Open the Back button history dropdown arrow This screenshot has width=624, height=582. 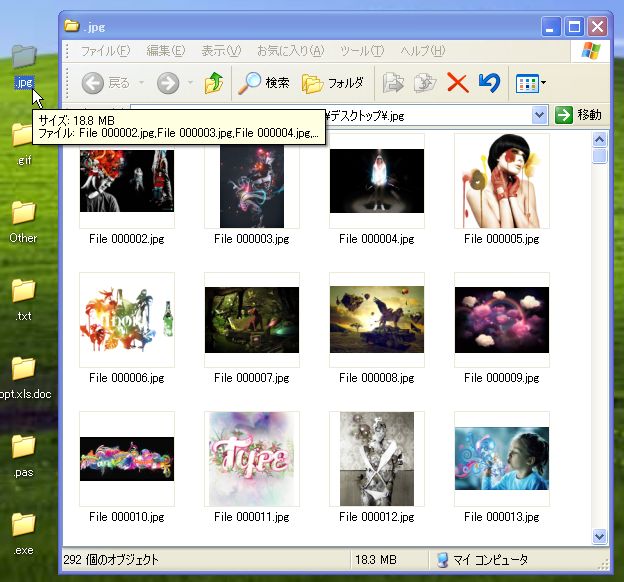tap(141, 83)
